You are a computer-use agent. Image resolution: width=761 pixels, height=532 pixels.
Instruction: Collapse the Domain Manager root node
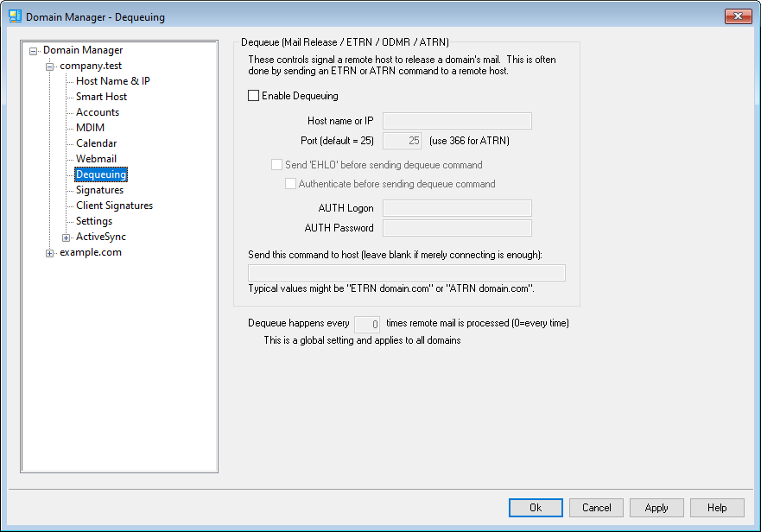(34, 51)
